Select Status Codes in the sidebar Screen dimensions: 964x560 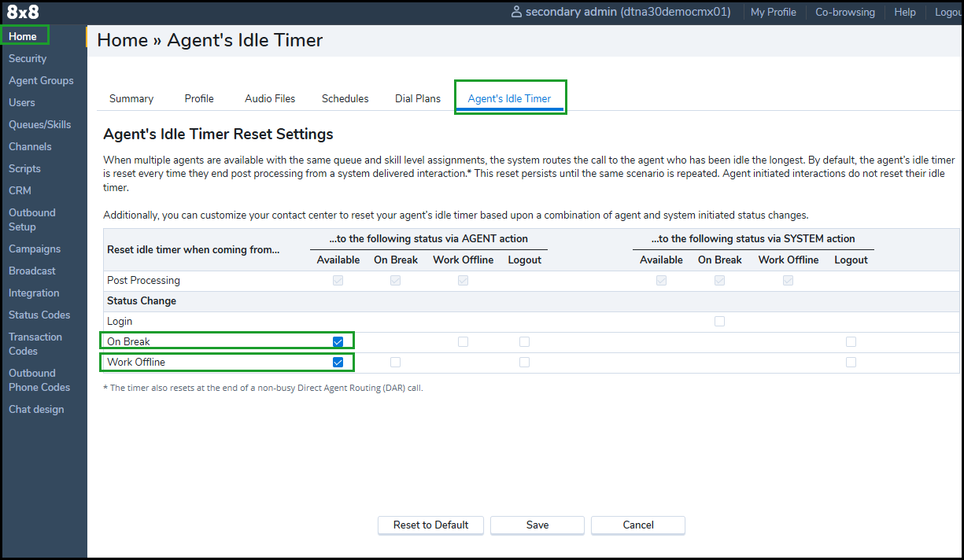click(x=39, y=315)
